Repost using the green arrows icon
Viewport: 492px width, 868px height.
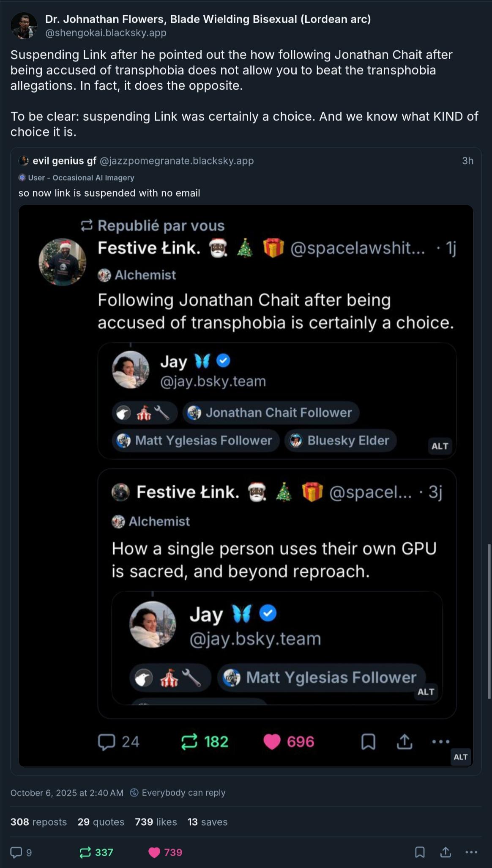click(x=85, y=852)
